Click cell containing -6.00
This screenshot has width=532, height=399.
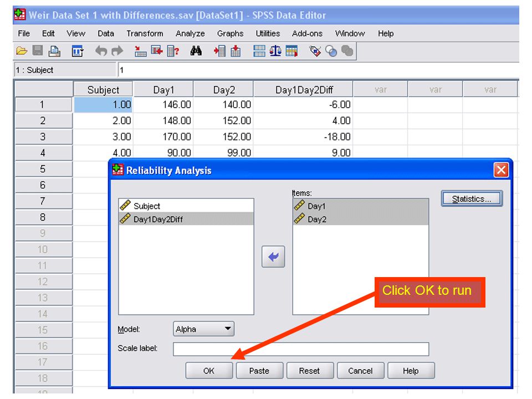coord(304,105)
